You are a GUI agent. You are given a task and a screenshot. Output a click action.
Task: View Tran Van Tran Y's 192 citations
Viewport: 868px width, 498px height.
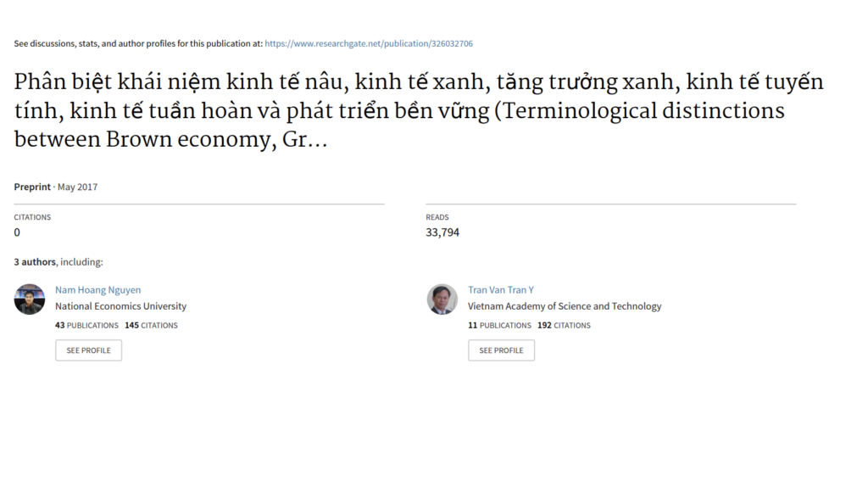(564, 325)
